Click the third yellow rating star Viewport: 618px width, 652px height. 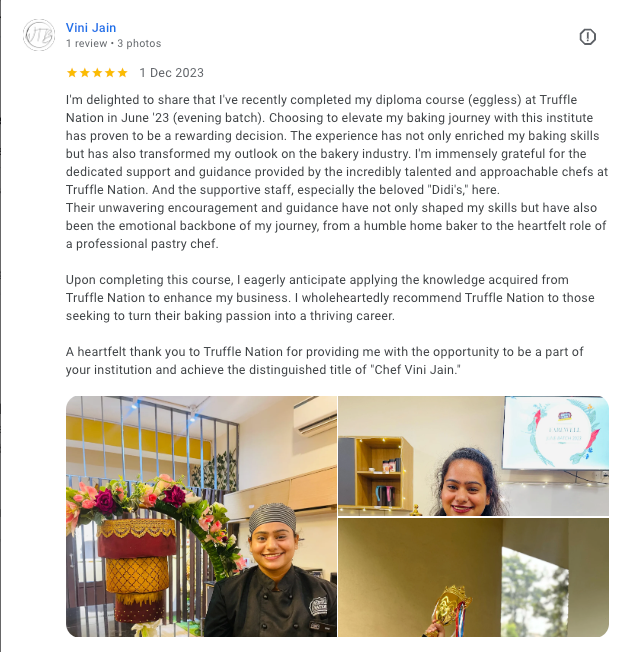pos(97,73)
